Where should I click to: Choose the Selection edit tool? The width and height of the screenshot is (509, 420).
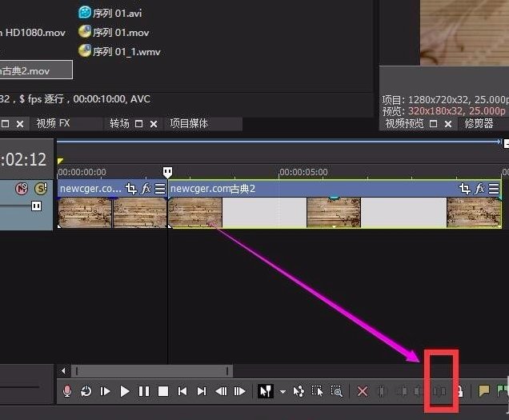[317, 391]
